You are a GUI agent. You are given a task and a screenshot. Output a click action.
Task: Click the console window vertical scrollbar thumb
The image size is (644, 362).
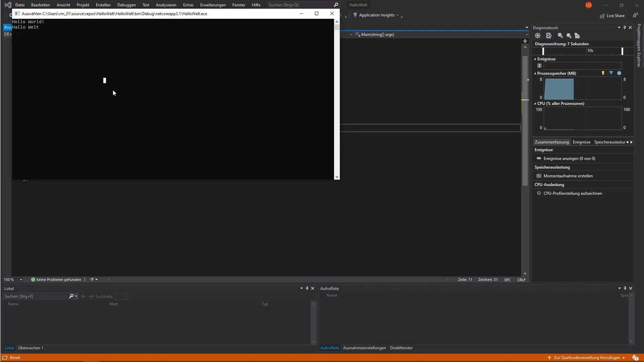coord(337,27)
